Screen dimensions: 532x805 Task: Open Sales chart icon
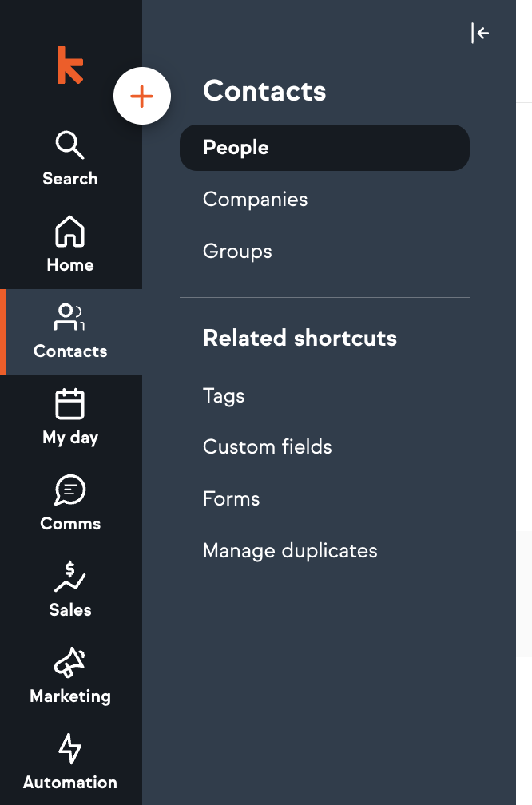point(69,576)
